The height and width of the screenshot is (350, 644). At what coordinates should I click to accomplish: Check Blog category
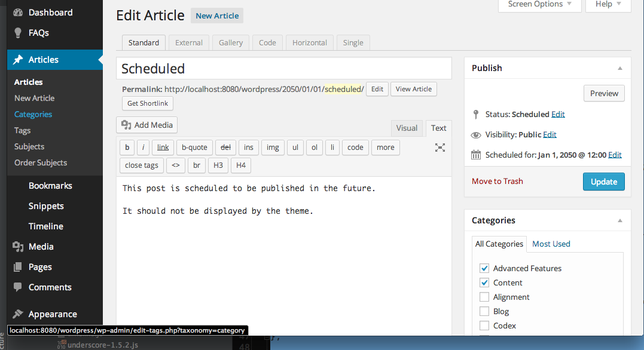click(x=484, y=311)
